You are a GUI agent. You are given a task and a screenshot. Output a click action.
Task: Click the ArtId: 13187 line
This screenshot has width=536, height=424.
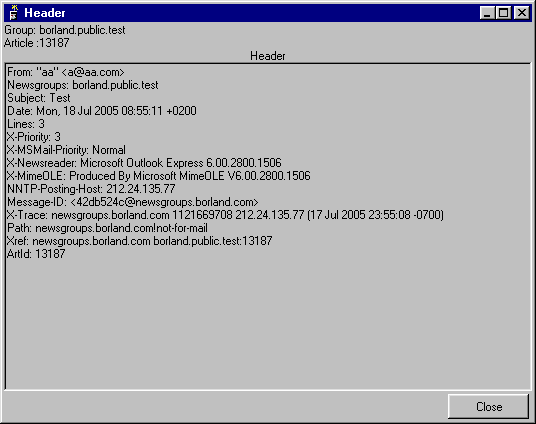point(36,254)
